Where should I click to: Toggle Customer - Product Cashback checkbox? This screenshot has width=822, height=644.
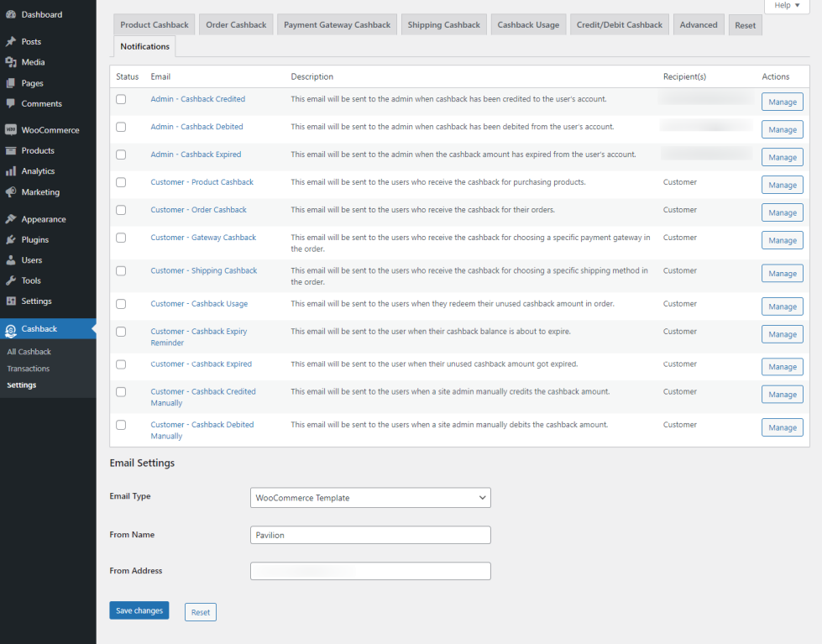(x=121, y=182)
